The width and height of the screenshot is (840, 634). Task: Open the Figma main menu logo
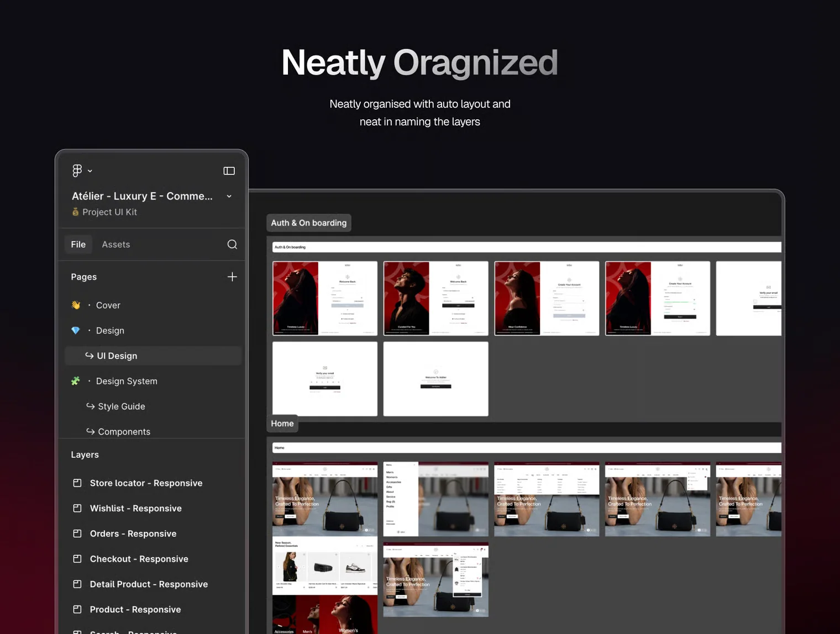(x=77, y=171)
